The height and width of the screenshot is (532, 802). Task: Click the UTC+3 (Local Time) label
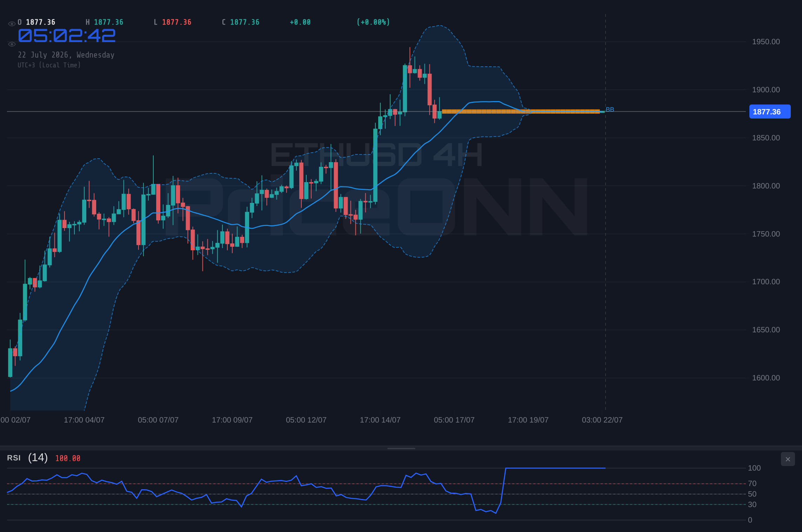pyautogui.click(x=49, y=65)
